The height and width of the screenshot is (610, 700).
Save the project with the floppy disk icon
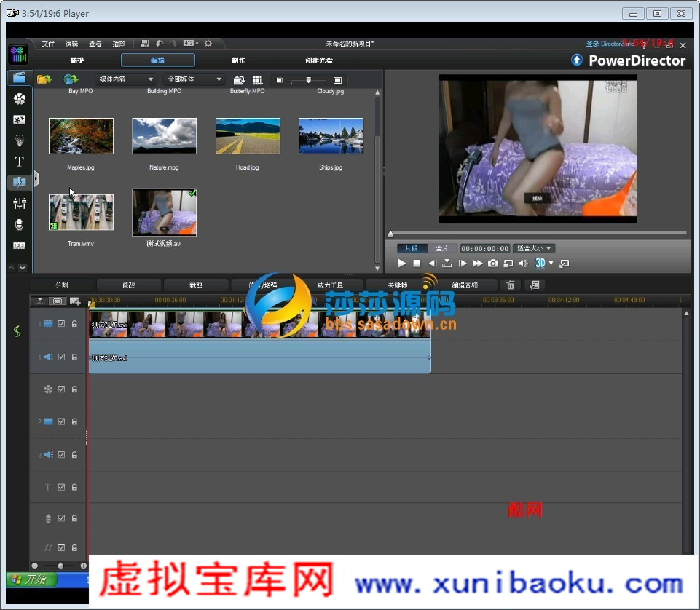click(145, 44)
